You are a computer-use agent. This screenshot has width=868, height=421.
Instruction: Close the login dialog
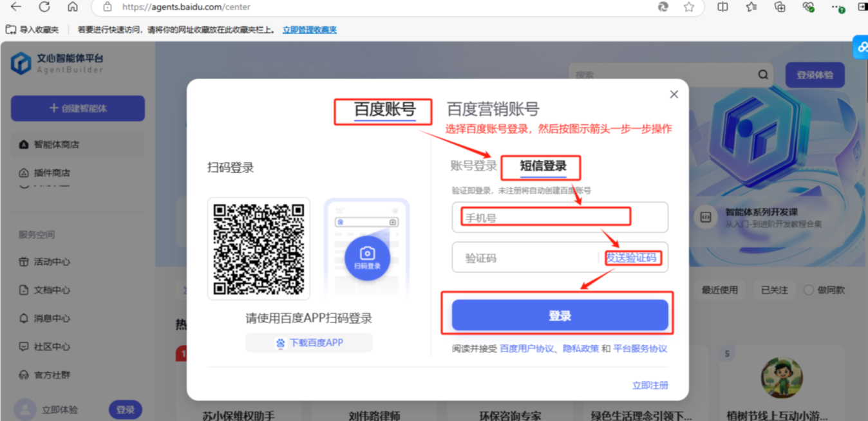(x=674, y=95)
